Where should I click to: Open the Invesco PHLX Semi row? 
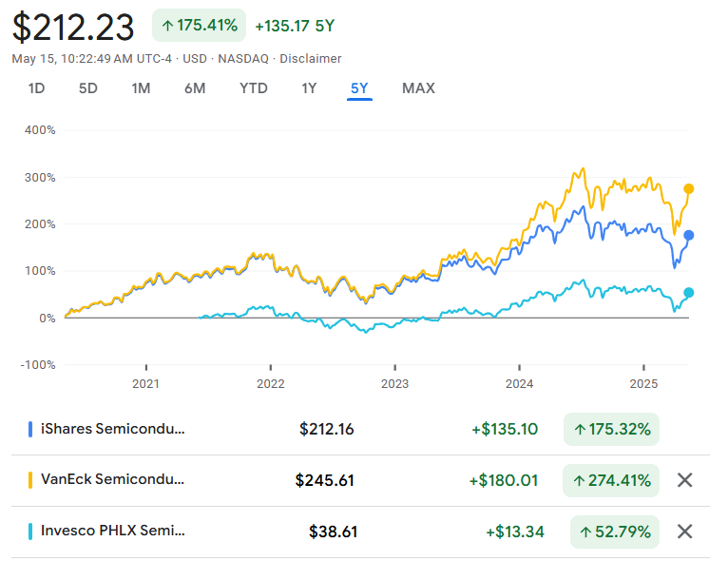coord(360,532)
